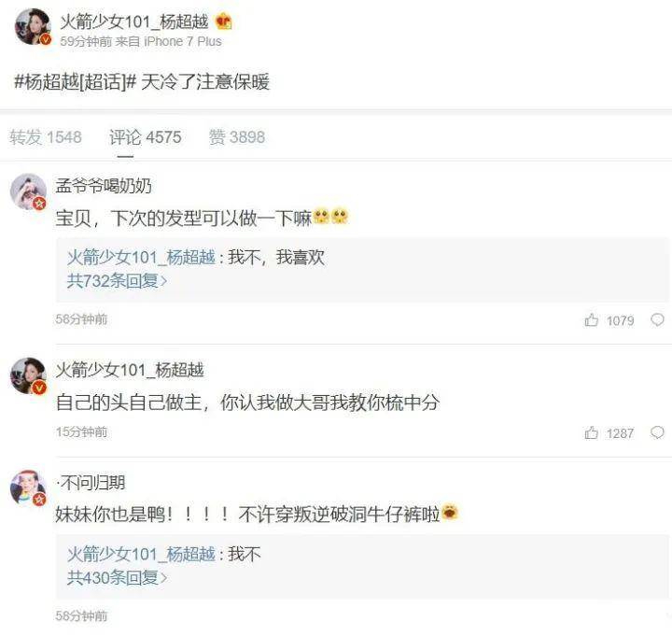Like the comment with 1287 likes
The height and width of the screenshot is (636, 672).
pyautogui.click(x=592, y=432)
